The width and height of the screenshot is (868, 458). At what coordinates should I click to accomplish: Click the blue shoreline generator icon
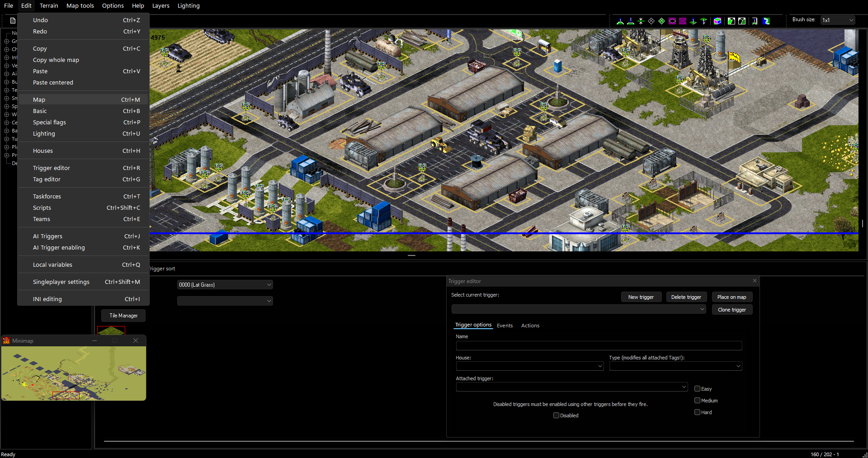[766, 21]
